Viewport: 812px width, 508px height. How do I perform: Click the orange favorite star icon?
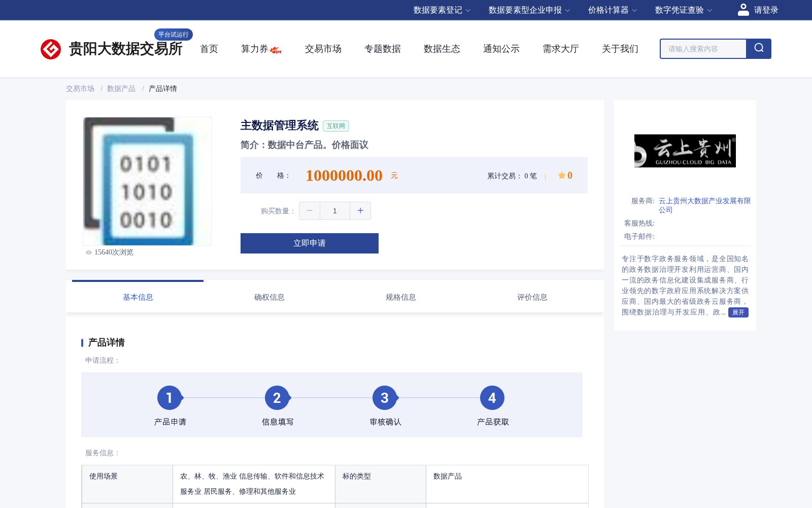[x=561, y=175]
